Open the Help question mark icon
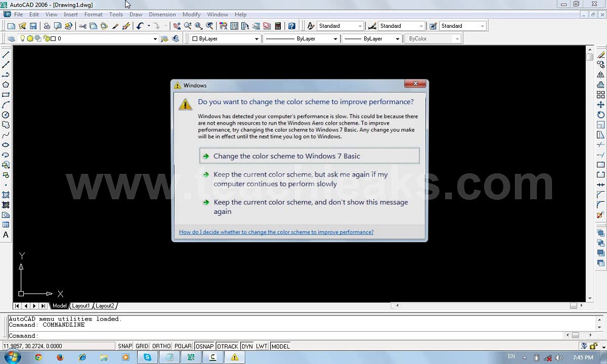 tap(292, 26)
